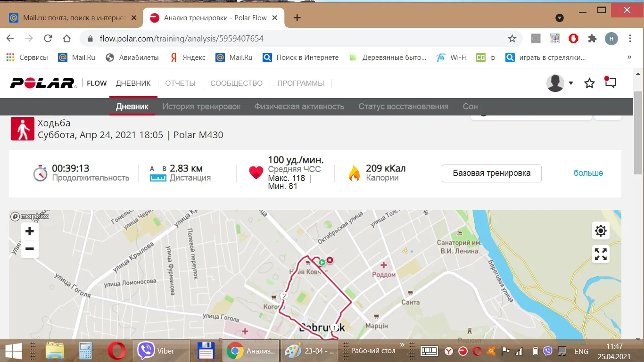
Task: Click the address bar URL field
Action: pos(182,39)
